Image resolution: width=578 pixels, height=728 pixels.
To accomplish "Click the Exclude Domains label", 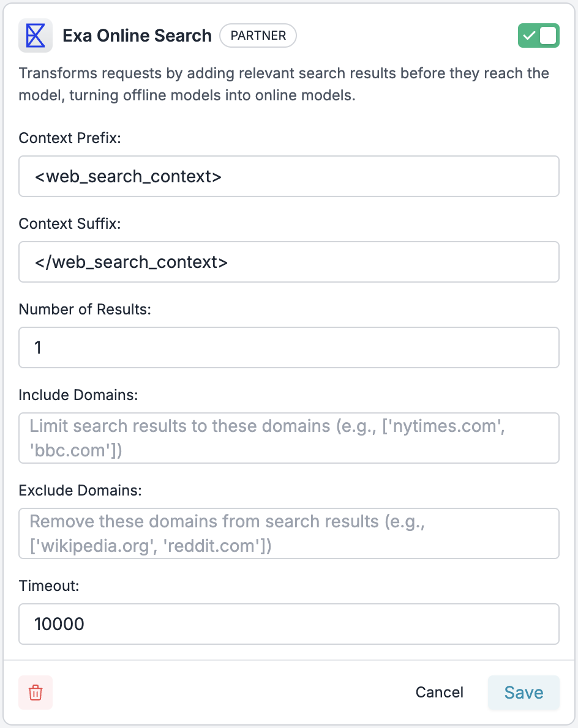I will click(x=80, y=490).
